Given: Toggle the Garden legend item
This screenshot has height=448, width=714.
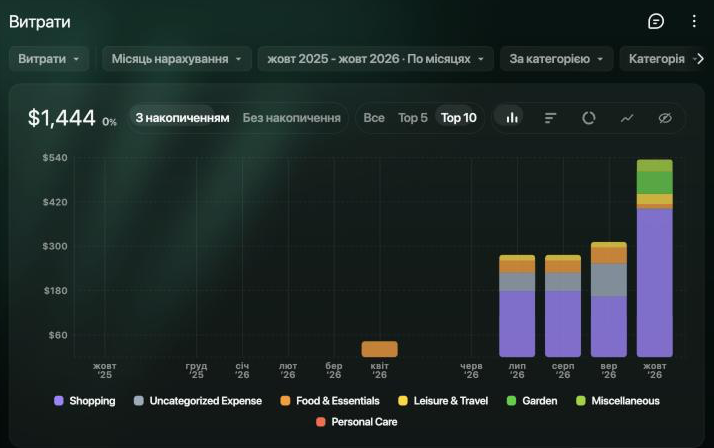Looking at the screenshot, I should (x=532, y=401).
